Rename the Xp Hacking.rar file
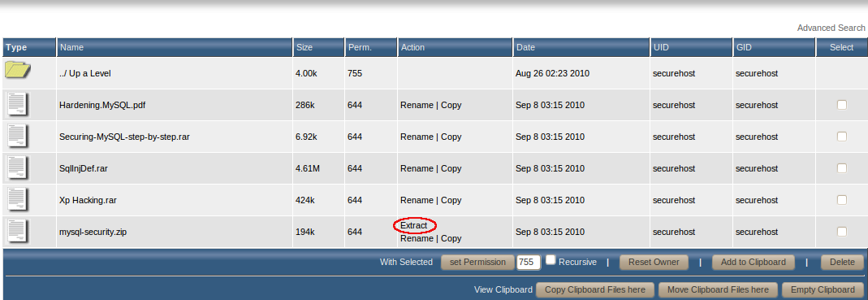The height and width of the screenshot is (300, 868). 417,200
